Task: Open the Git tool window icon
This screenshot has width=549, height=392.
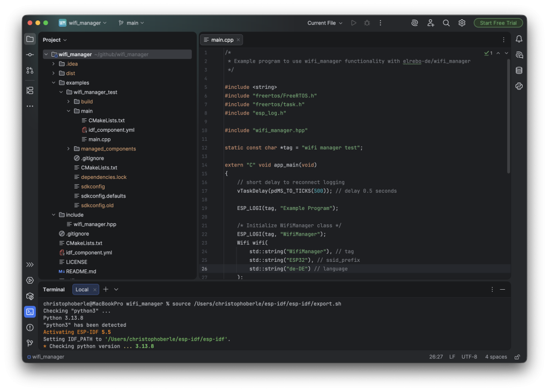Action: pos(30,343)
